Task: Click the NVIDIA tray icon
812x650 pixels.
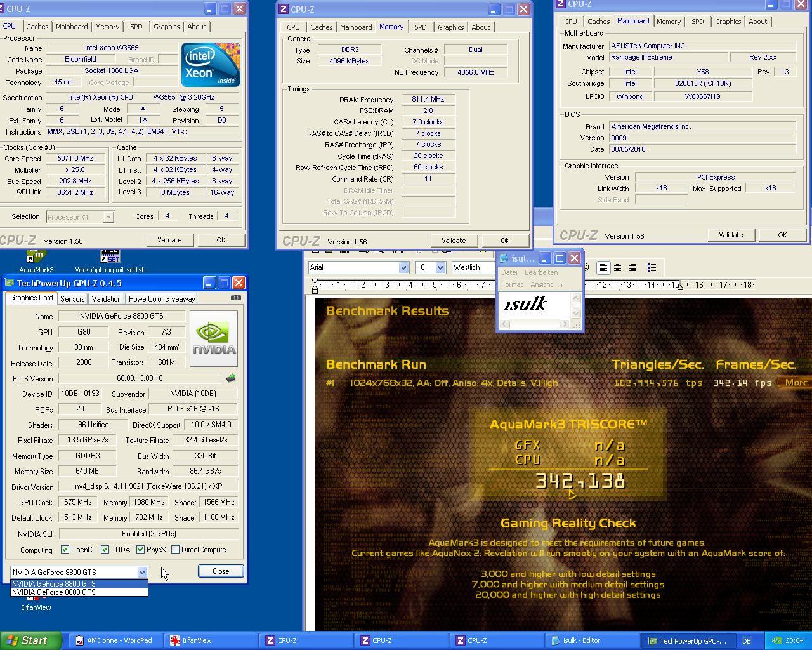Action: [x=776, y=640]
